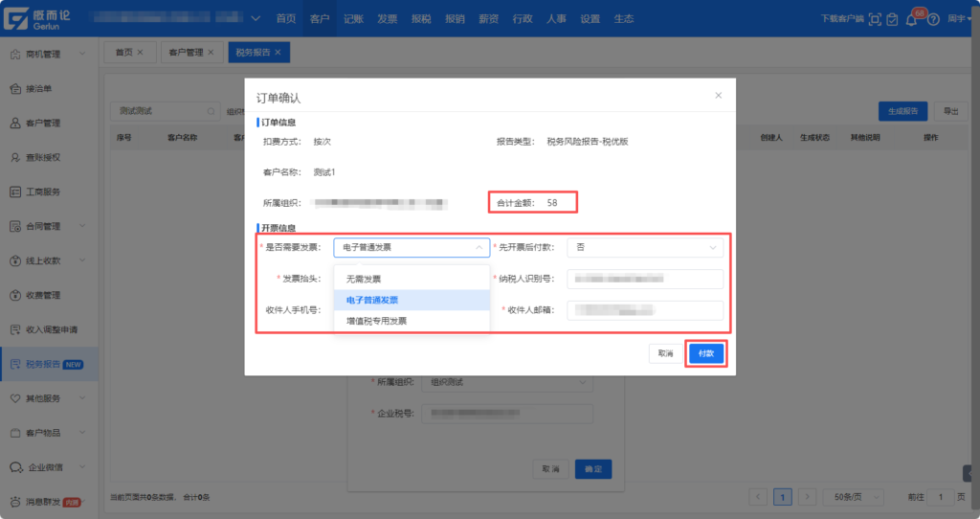This screenshot has height=519, width=980.
Task: Click the fullscreen scan icon in header
Action: click(x=874, y=19)
